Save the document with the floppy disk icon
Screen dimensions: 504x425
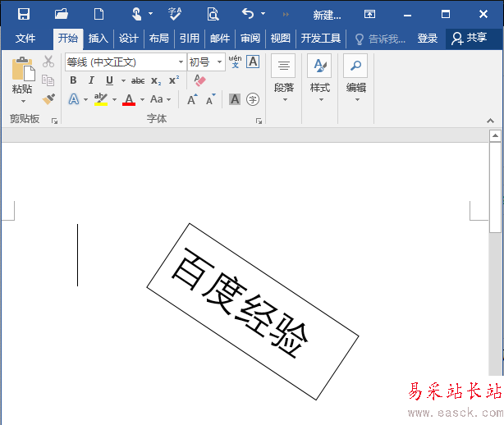(24, 14)
